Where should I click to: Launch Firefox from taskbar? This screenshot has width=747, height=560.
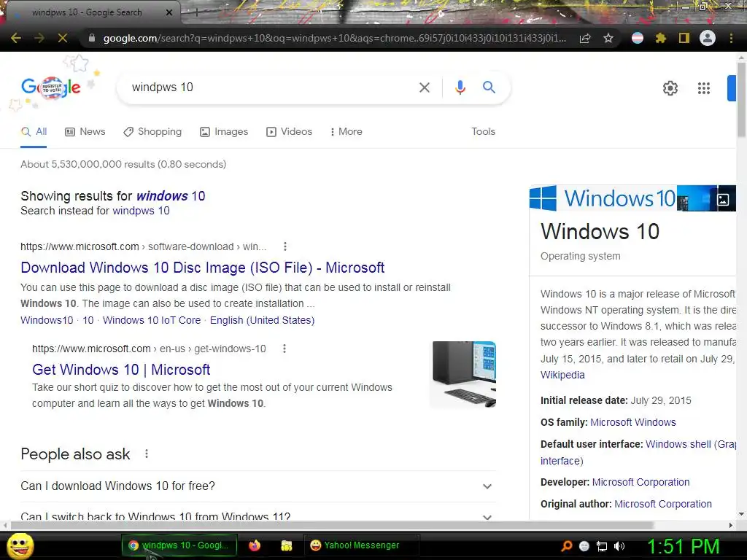point(255,545)
